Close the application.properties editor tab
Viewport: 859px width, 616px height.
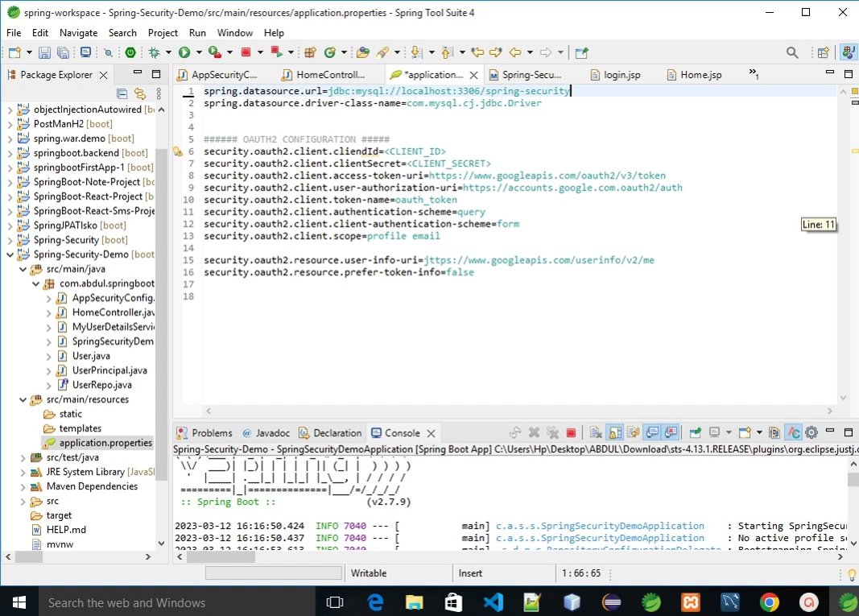474,75
